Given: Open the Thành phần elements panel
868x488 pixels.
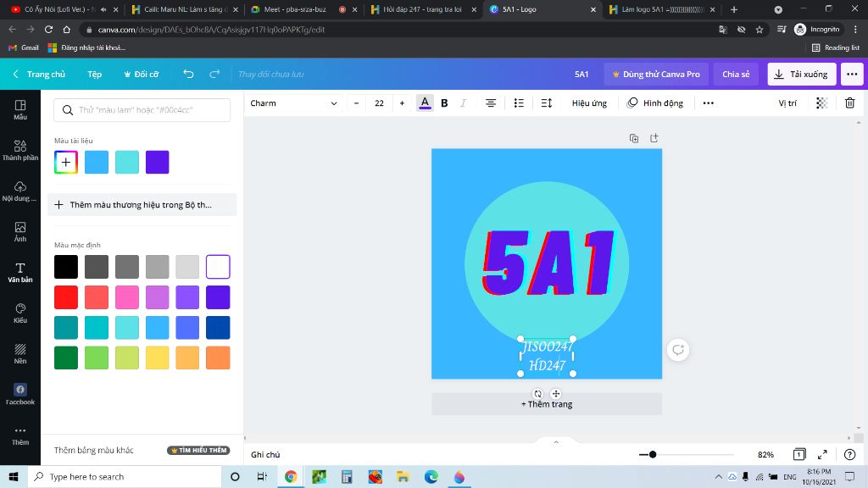Looking at the screenshot, I should (x=20, y=150).
